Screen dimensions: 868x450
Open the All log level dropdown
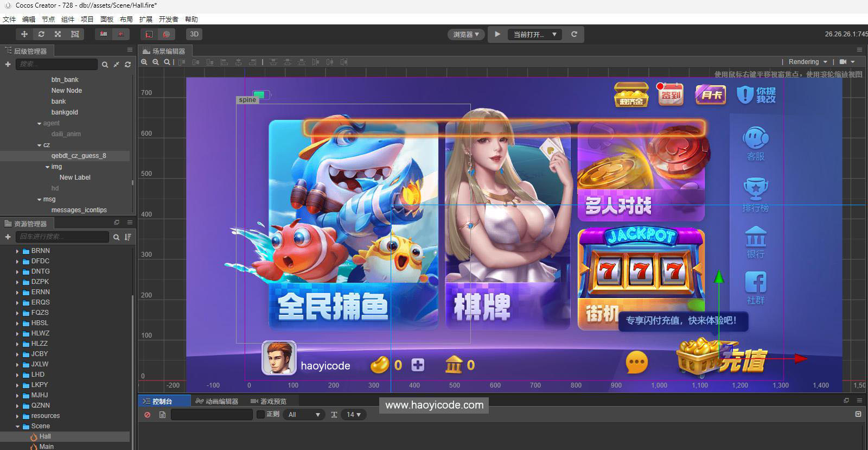point(304,415)
